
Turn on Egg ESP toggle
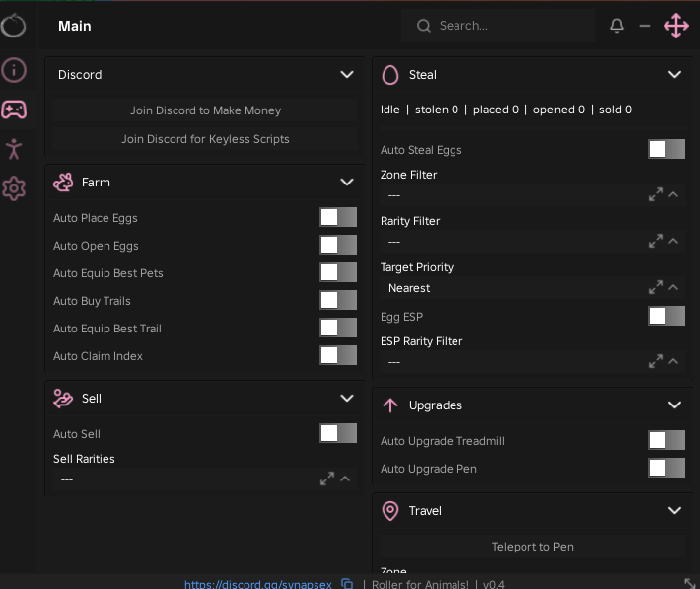tap(666, 316)
